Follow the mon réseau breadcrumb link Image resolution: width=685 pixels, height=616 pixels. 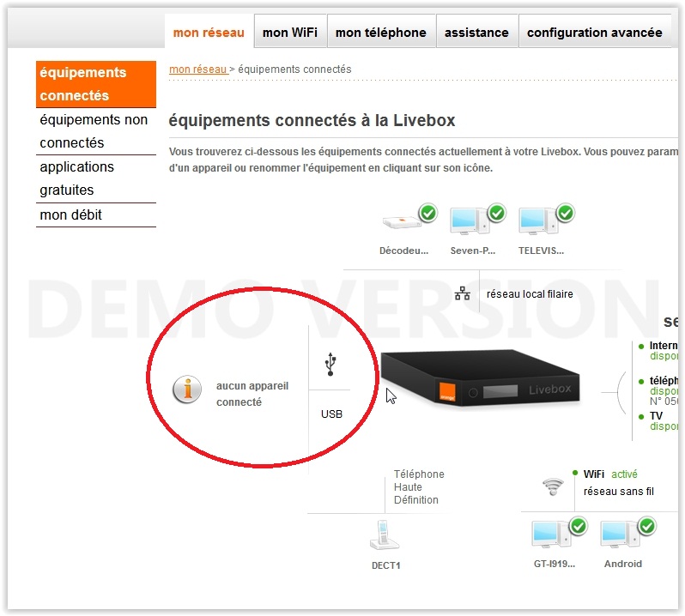pyautogui.click(x=198, y=69)
